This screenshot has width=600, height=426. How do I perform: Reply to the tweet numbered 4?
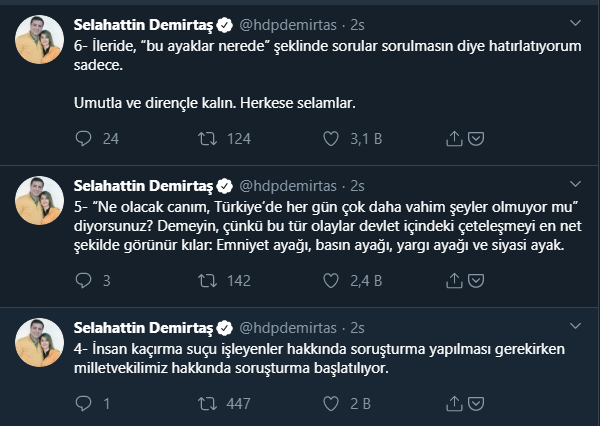point(84,404)
